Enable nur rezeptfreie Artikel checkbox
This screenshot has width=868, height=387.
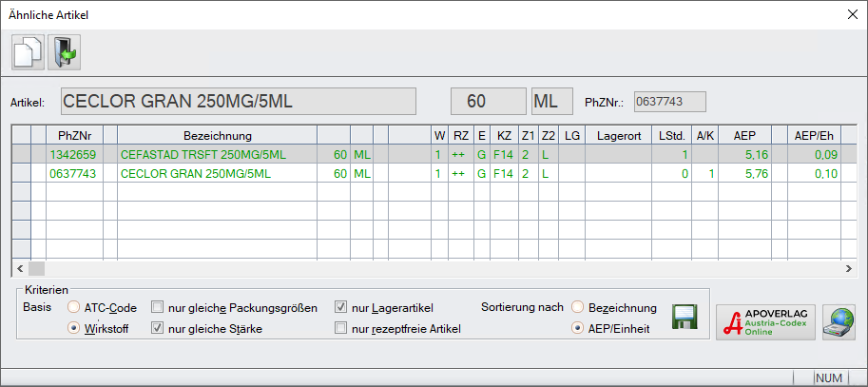(x=340, y=328)
